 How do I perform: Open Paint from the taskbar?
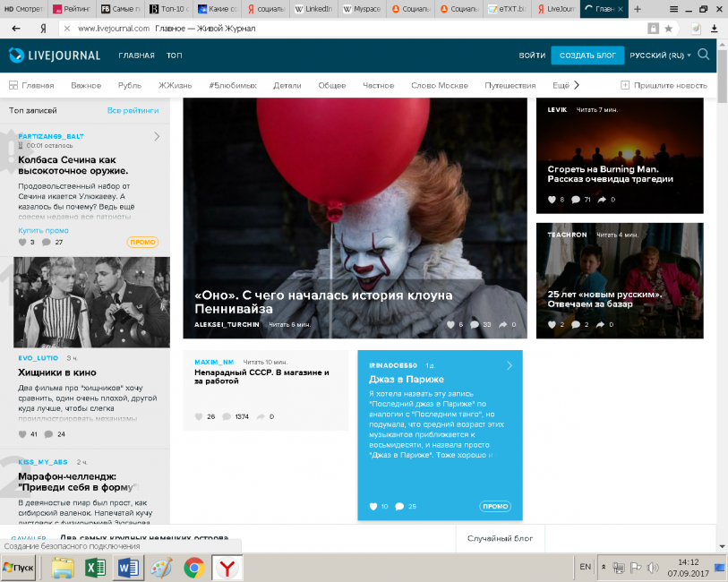point(161,568)
